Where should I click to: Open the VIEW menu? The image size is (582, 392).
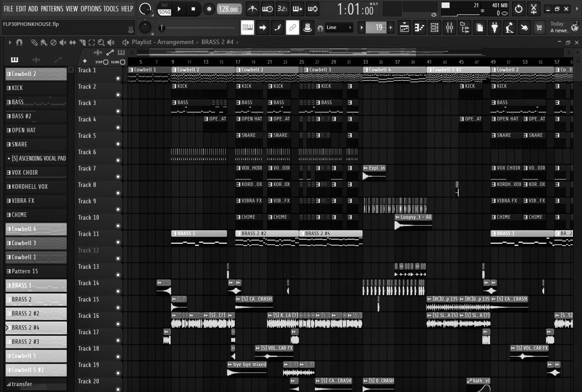coord(72,9)
